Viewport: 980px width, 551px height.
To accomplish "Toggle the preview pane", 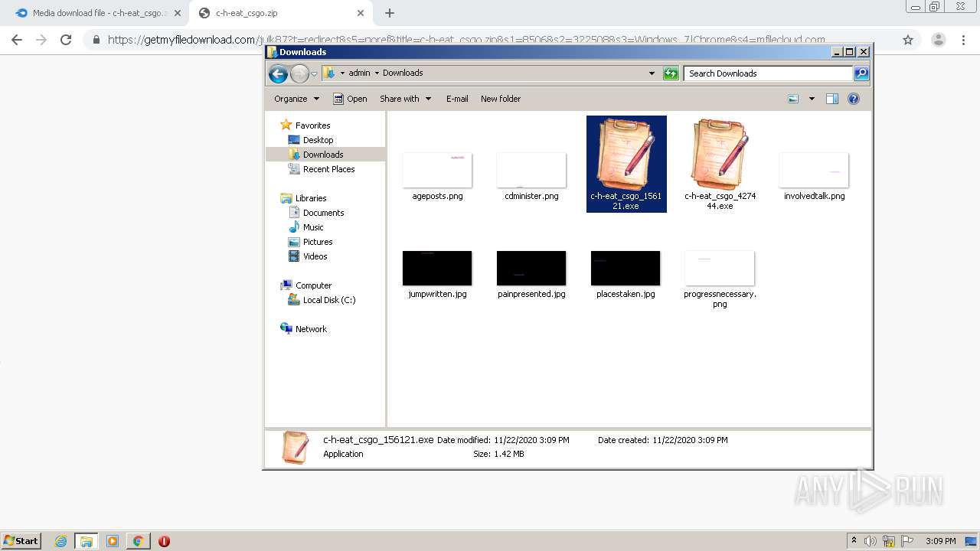I will tap(832, 99).
